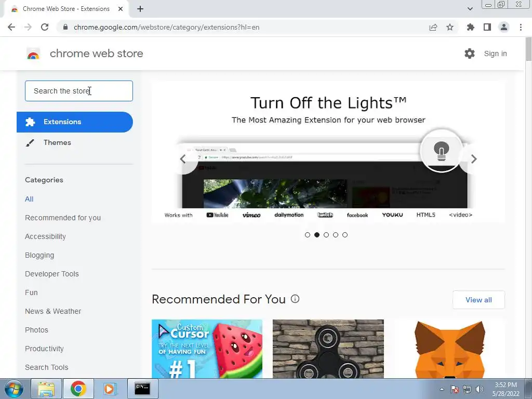Open the Photos category
Image resolution: width=532 pixels, height=399 pixels.
37,330
